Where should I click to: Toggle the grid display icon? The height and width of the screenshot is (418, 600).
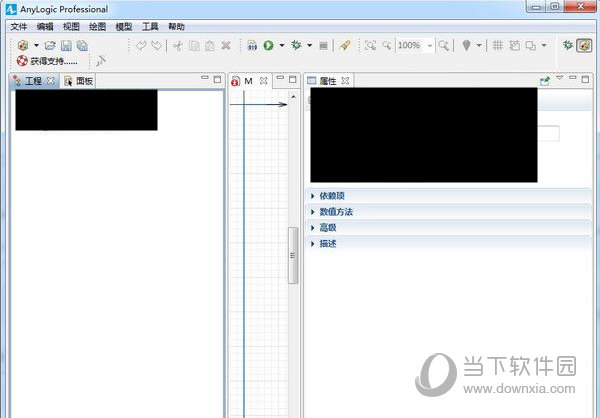pos(497,46)
